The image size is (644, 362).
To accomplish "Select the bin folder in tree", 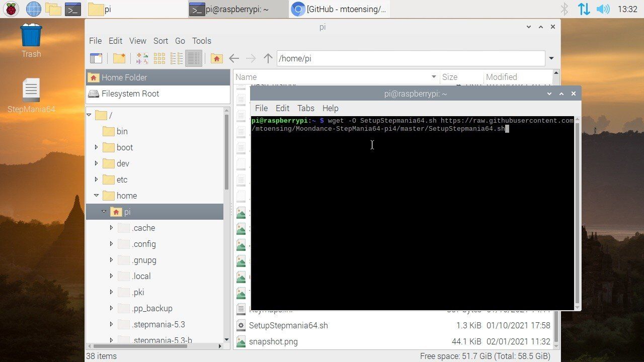I will (x=122, y=131).
